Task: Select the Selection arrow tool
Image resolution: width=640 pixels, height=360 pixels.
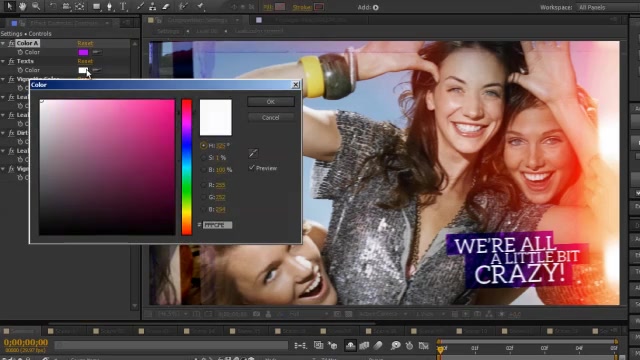Action: point(9,6)
